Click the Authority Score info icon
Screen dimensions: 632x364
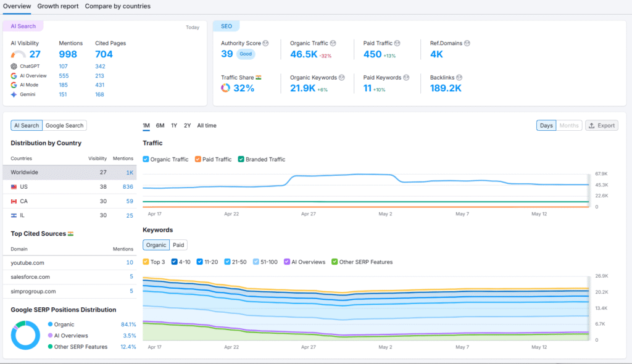[265, 43]
